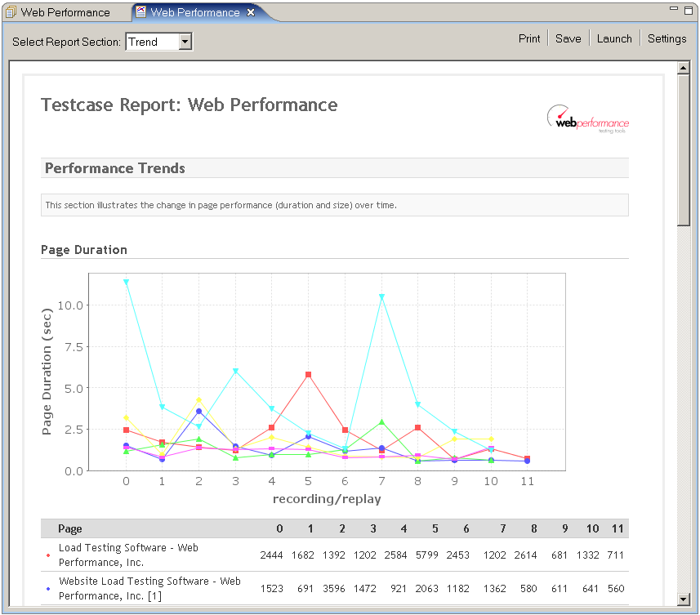Viewport: 700px width, 615px height.
Task: Click the value 3596 in the table
Action: [x=334, y=589]
